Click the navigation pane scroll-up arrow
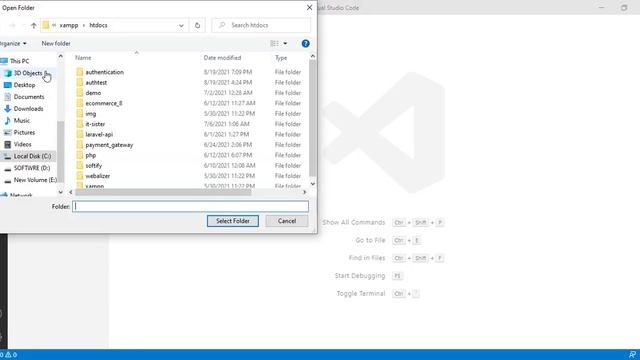Image resolution: width=640 pixels, height=360 pixels. coord(60,56)
